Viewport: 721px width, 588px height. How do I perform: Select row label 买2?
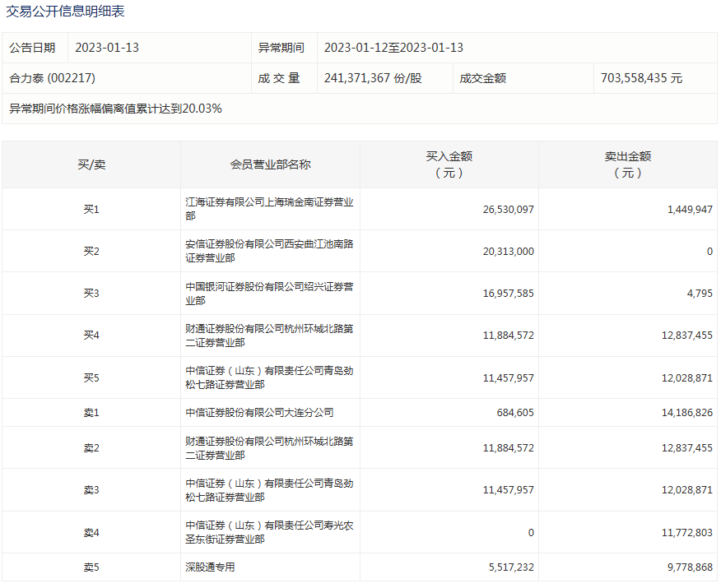click(x=91, y=252)
